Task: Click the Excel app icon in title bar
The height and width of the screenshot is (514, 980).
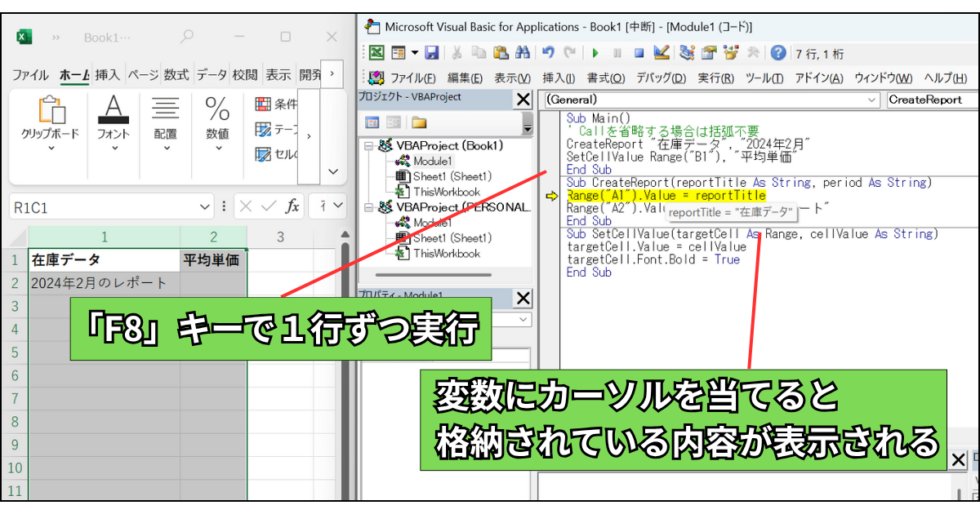Action: (x=24, y=37)
